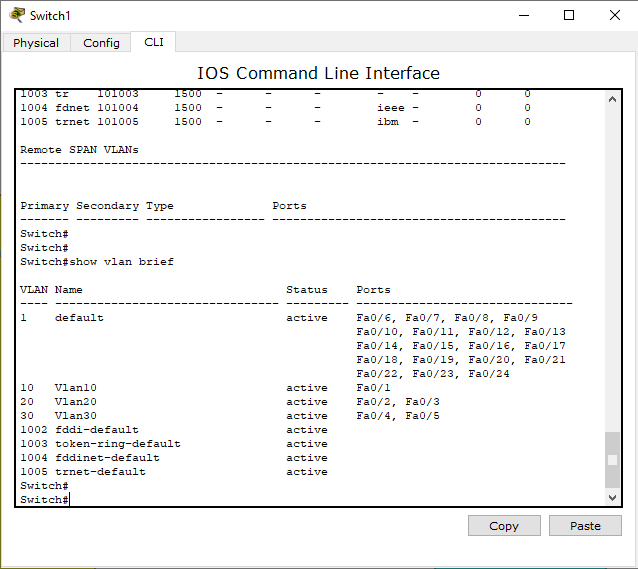
Task: Maximize the Switch1 window
Action: click(x=569, y=15)
